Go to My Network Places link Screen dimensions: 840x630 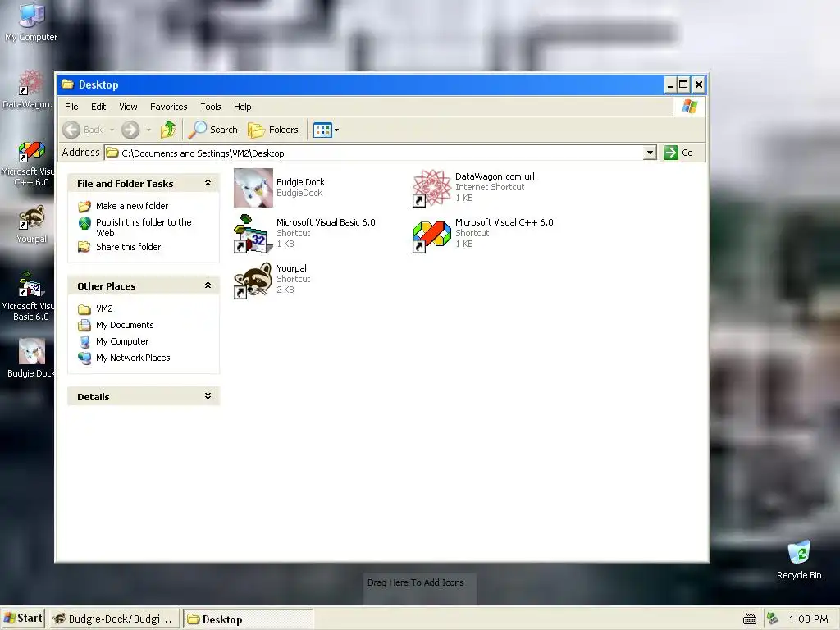point(133,358)
